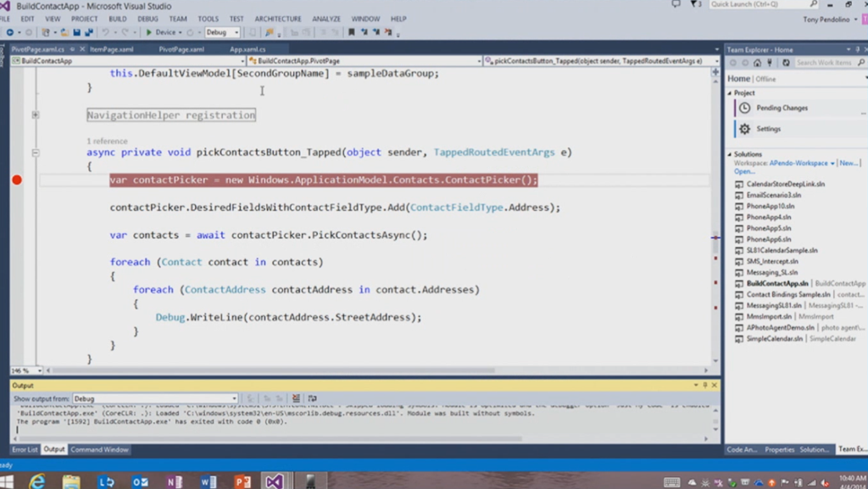
Task: Open File Explorer from the taskbar
Action: pos(71,481)
